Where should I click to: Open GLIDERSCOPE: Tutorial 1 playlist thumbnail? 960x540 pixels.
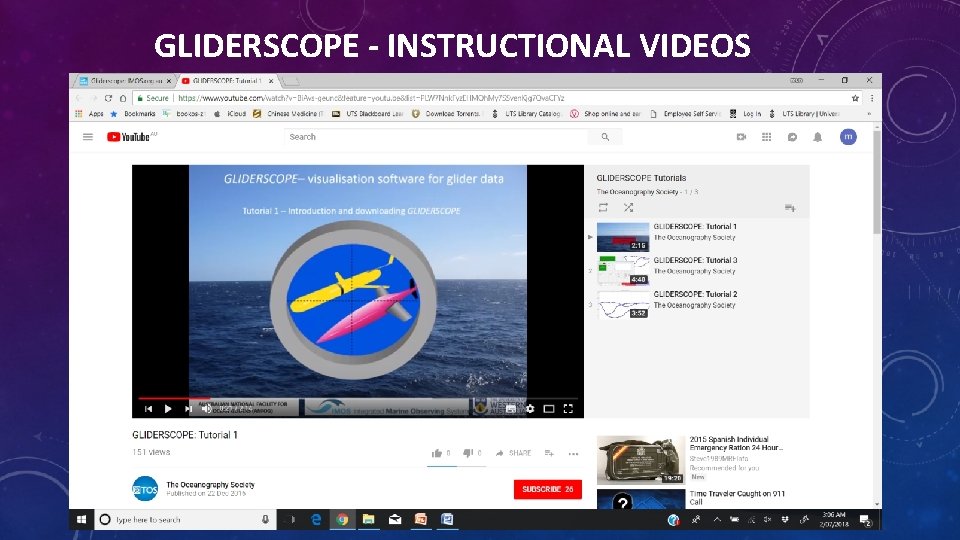(623, 236)
